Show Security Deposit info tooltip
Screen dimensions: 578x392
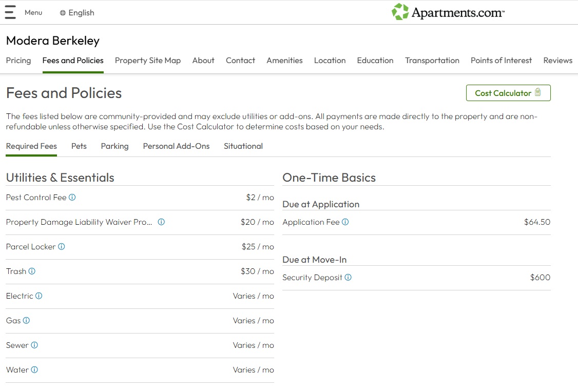[x=348, y=278]
